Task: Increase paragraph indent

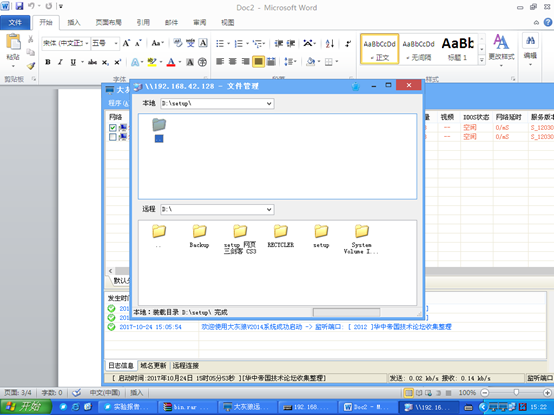Action: click(x=290, y=43)
